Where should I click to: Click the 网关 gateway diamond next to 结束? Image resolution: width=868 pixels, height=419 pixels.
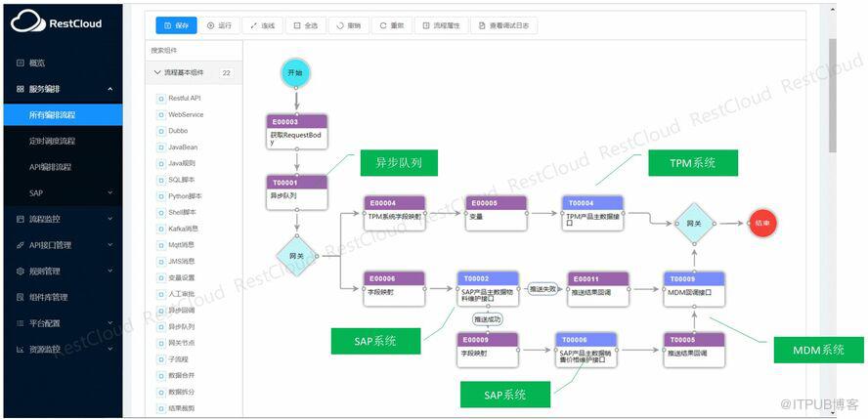(x=694, y=224)
